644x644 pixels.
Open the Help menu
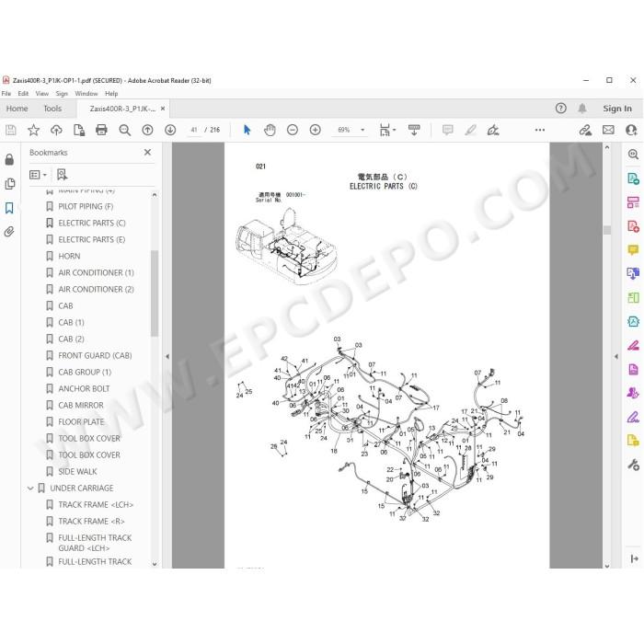(x=111, y=94)
